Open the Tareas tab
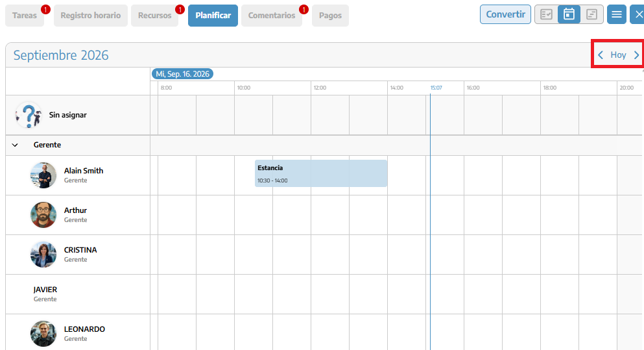Viewport: 644px width, 350px height. tap(25, 16)
